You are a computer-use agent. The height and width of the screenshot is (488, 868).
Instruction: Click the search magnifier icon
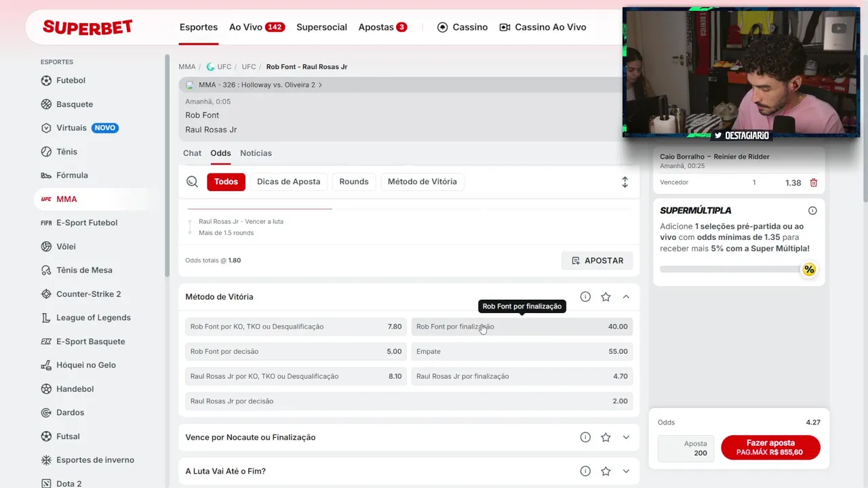[x=193, y=182]
